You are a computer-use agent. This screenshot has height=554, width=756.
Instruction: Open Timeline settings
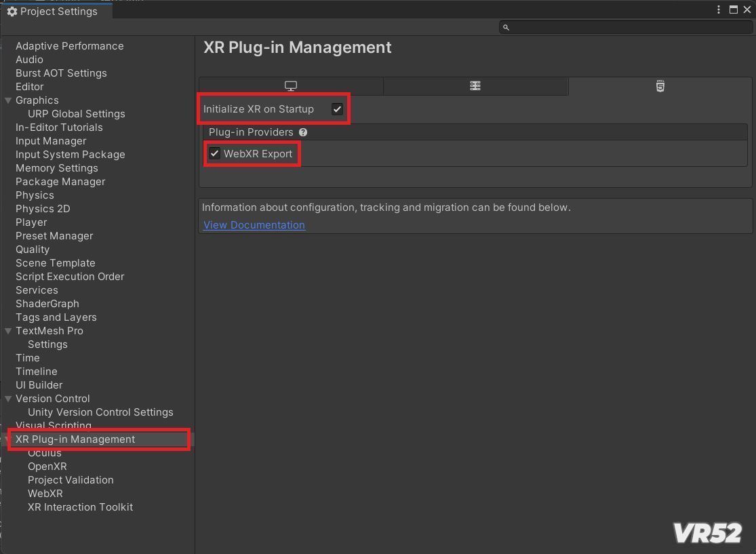pyautogui.click(x=37, y=372)
